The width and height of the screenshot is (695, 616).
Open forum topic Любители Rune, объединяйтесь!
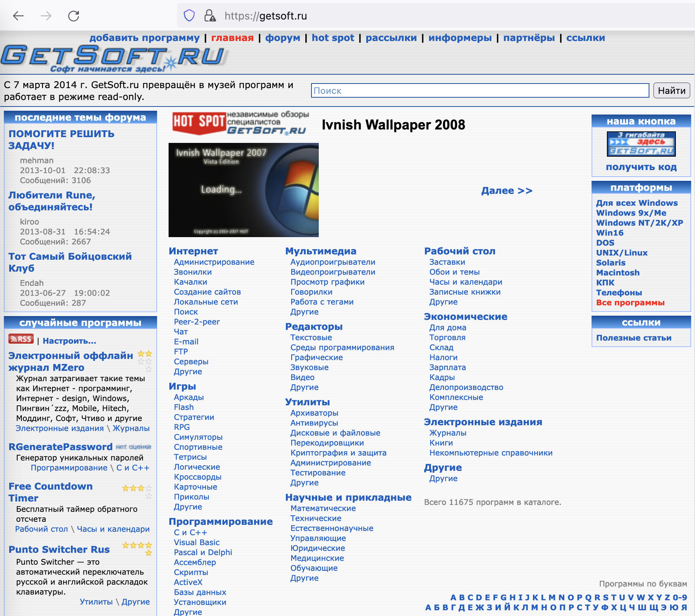[52, 201]
